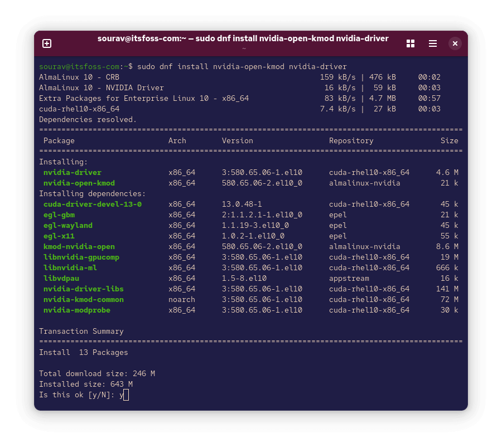502x448 pixels.
Task: Show the tab overview grid
Action: (x=411, y=43)
